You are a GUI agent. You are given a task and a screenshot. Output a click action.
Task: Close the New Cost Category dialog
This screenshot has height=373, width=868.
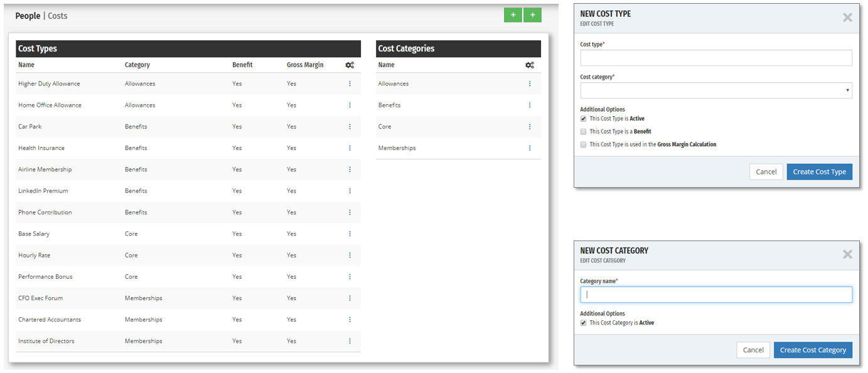(x=847, y=254)
